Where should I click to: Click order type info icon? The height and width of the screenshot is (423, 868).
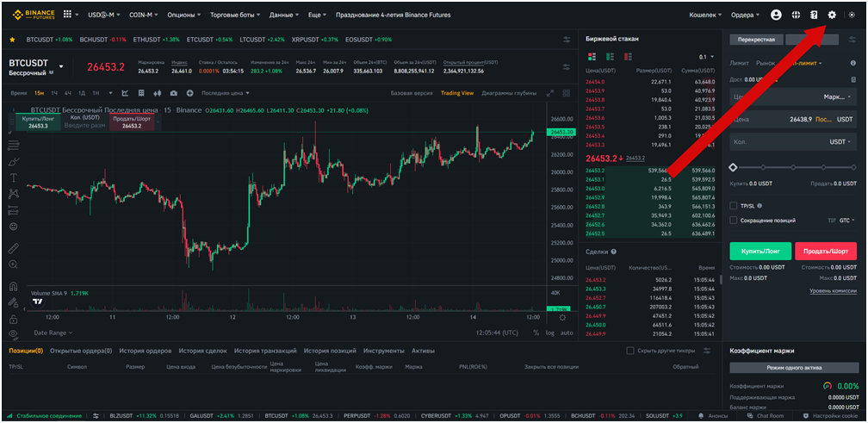pyautogui.click(x=853, y=63)
